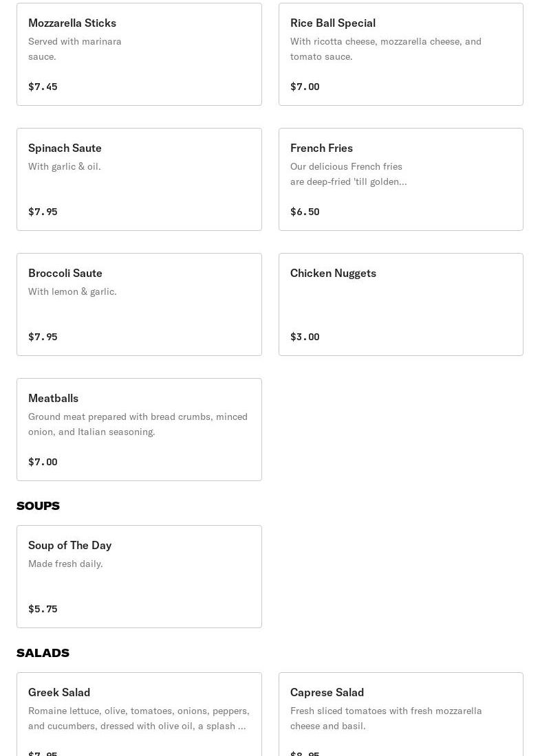Click the truncated Greek Salad description
540x756 pixels.
coord(138,718)
